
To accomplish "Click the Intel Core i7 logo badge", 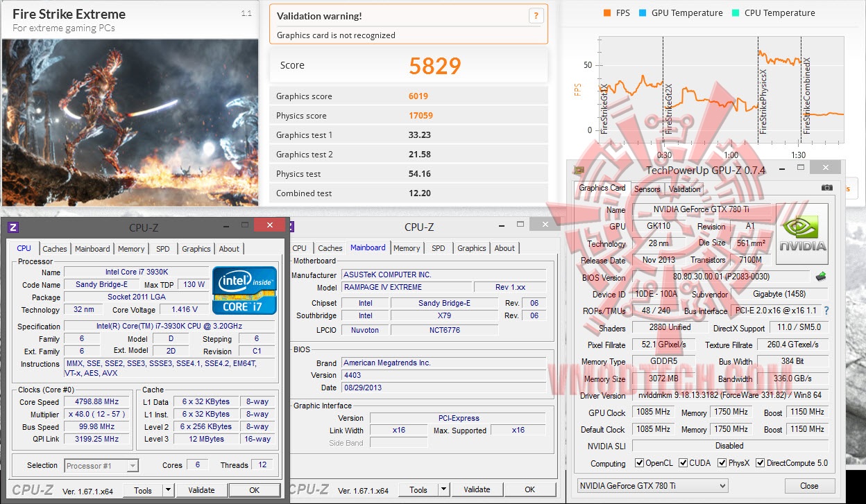I will tap(244, 290).
